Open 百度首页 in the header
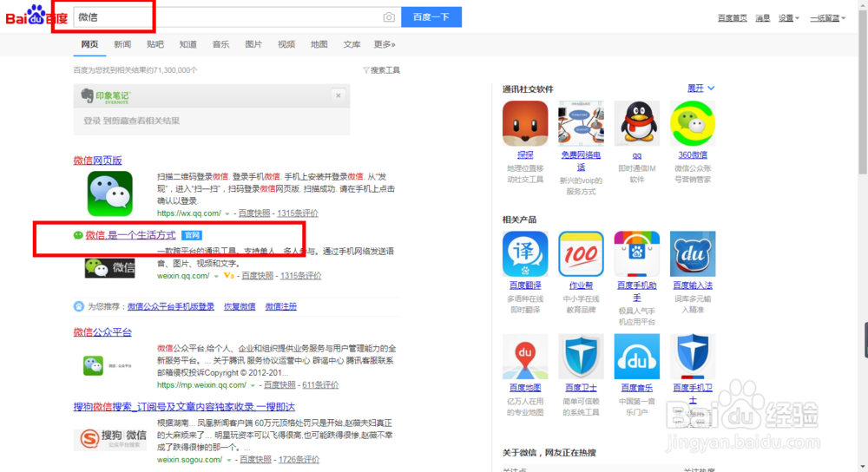Viewport: 868px width, 472px height. (x=732, y=18)
